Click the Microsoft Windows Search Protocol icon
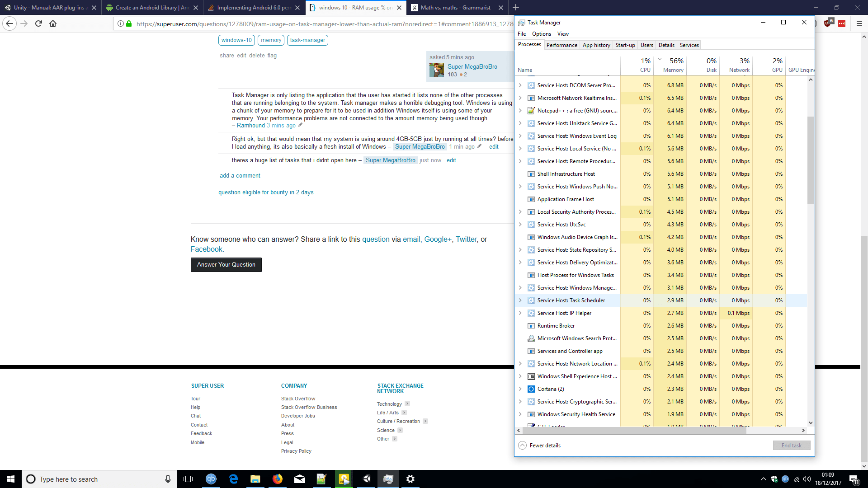Screen dimensions: 868x488 (531, 338)
